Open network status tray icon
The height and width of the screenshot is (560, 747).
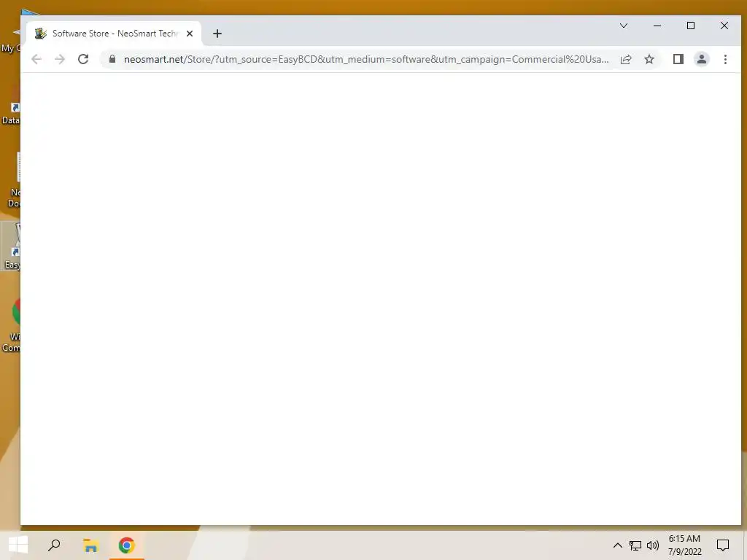(635, 545)
